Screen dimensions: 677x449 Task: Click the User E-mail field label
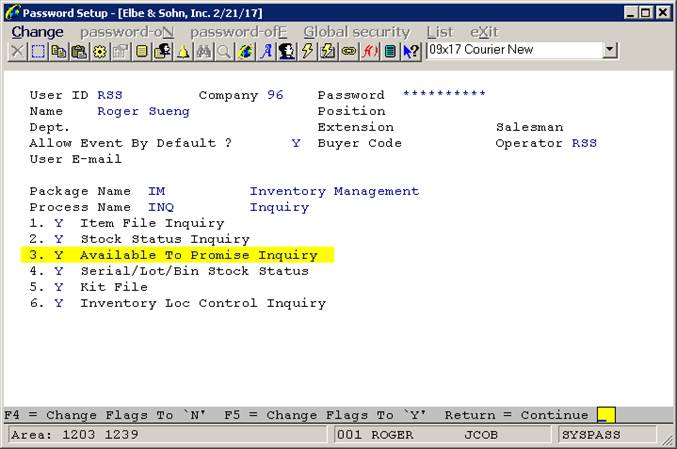tap(76, 159)
